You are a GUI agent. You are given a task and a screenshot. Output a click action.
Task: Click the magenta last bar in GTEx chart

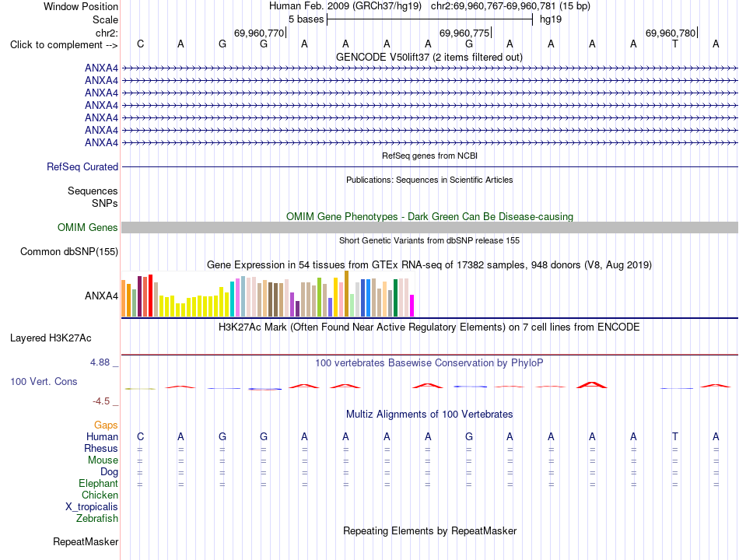coord(412,306)
